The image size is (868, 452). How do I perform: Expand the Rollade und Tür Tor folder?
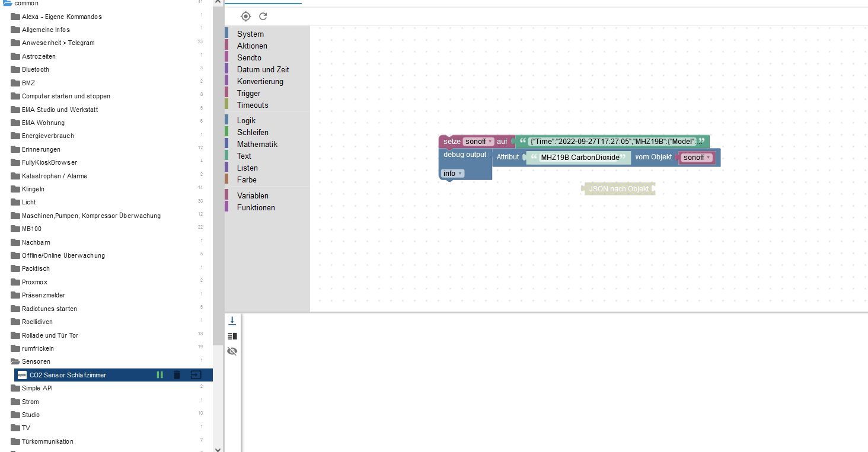[x=15, y=335]
